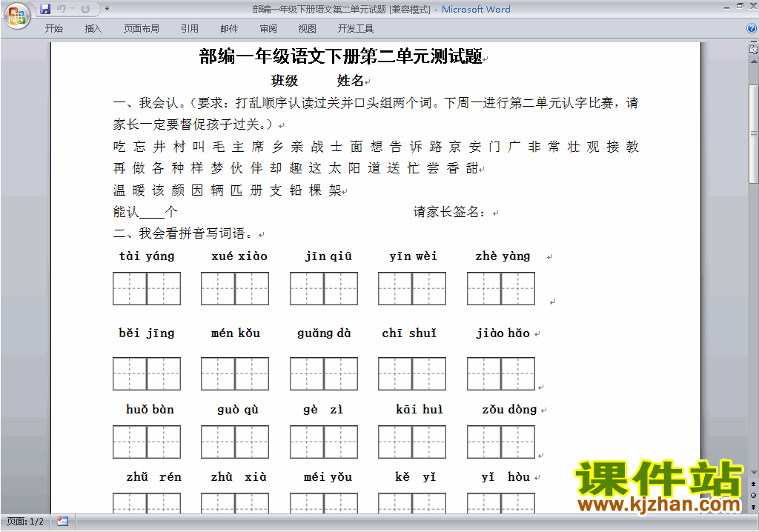The image size is (759, 532).
Task: Click the pinyin guò qù
Action: [238, 410]
